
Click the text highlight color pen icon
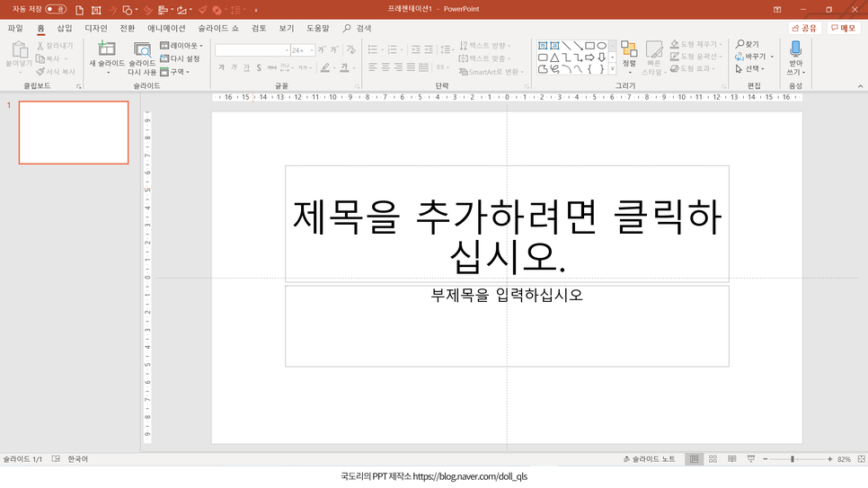pyautogui.click(x=325, y=67)
